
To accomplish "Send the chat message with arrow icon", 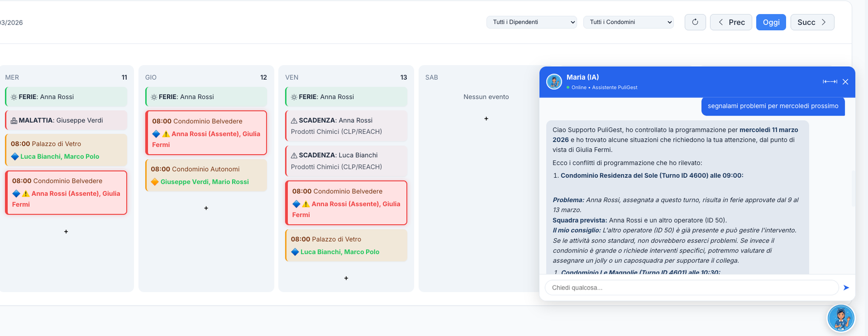I will click(x=846, y=288).
